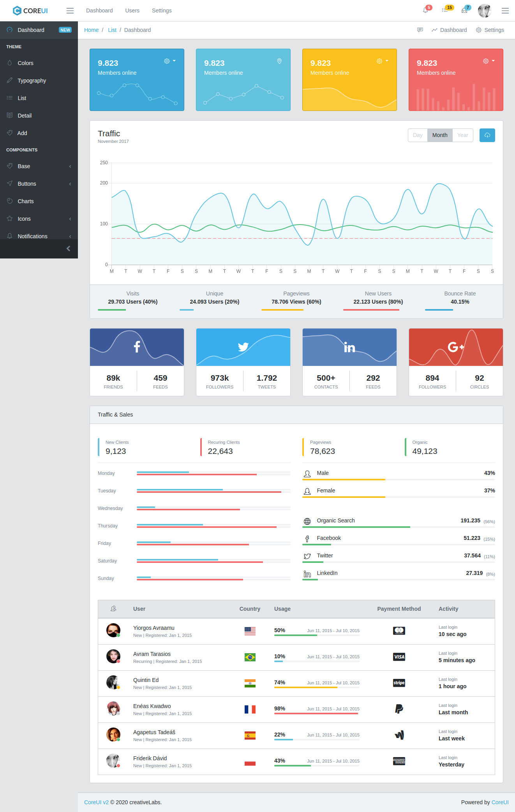Screen dimensions: 515x812
Task: Open the gear dropdown on the red Members card
Action: pyautogui.click(x=489, y=61)
